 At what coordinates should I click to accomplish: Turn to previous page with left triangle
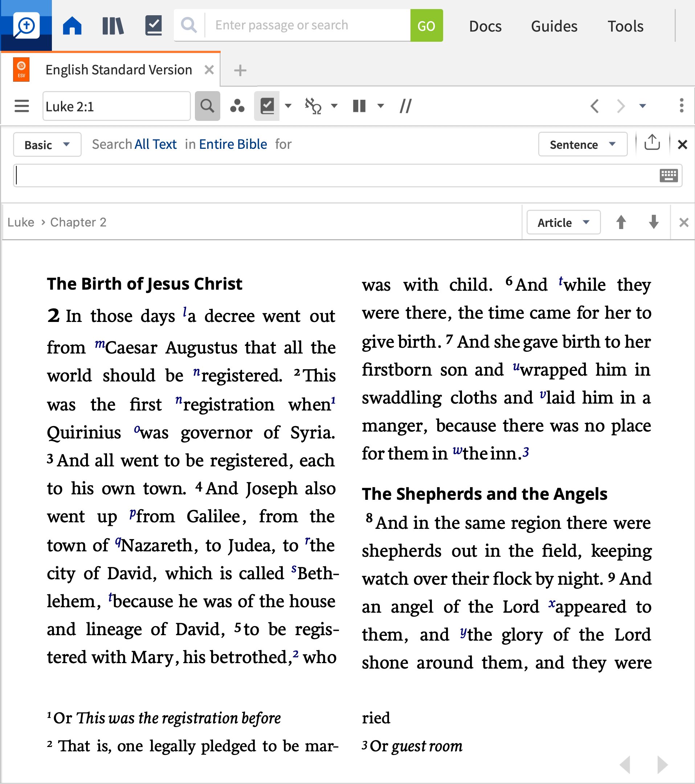[x=625, y=765]
